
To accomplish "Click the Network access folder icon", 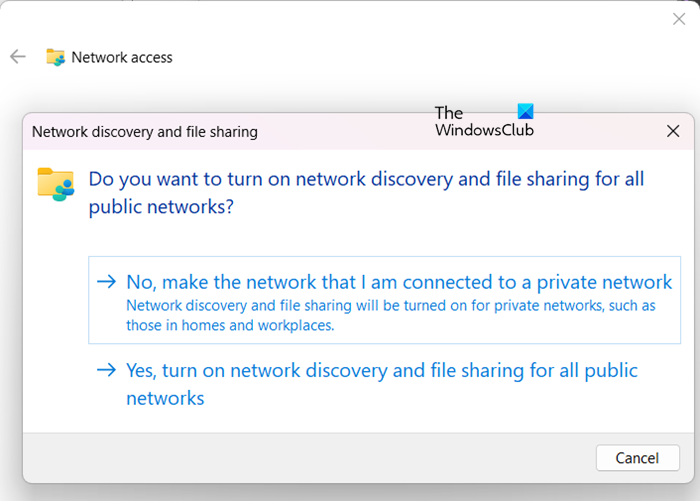I will (x=56, y=57).
